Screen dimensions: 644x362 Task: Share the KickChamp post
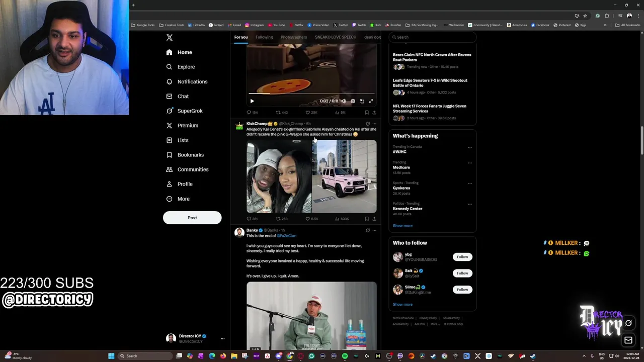coord(374,219)
